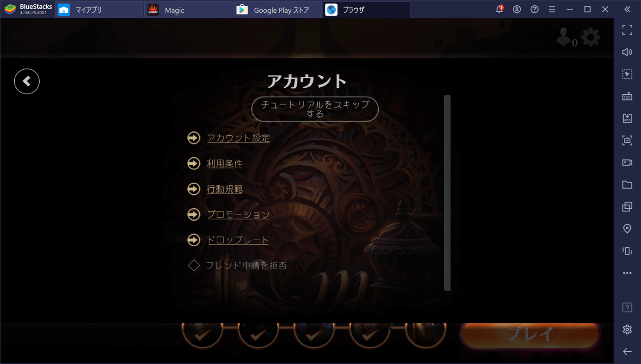This screenshot has height=364, width=641.
Task: Switch to the Google Play ストア tab
Action: 278,9
